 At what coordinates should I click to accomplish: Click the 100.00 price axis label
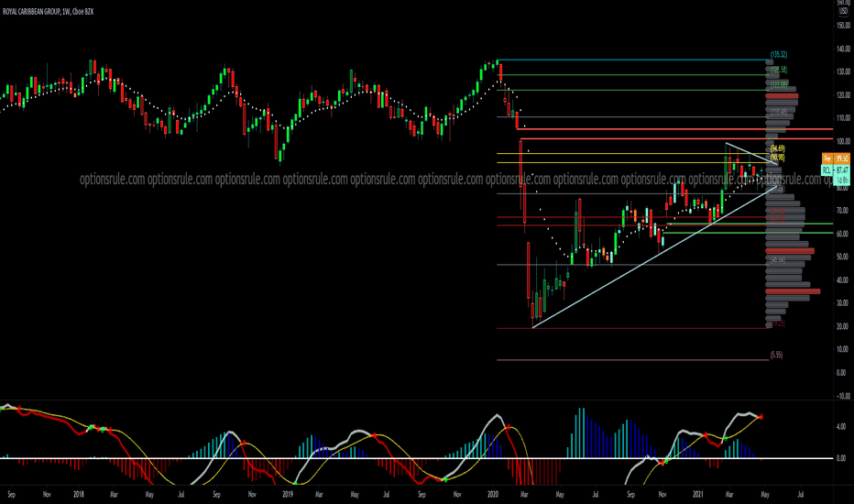[843, 142]
